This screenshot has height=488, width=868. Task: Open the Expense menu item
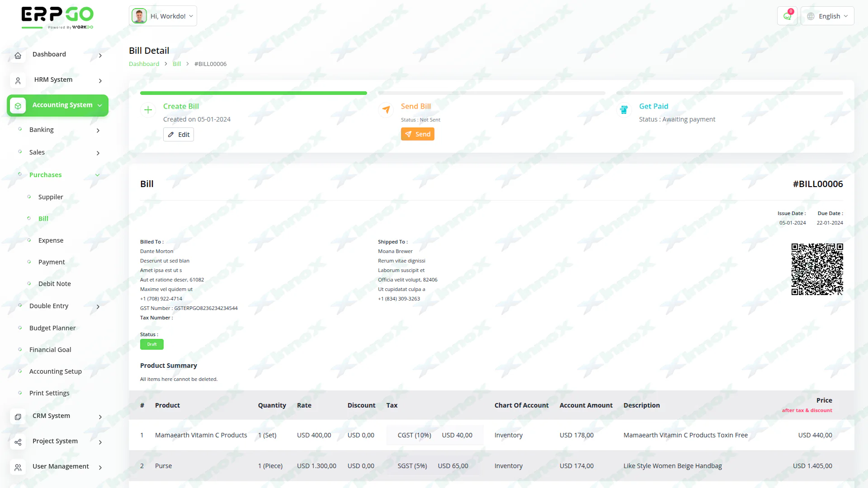[x=51, y=240]
